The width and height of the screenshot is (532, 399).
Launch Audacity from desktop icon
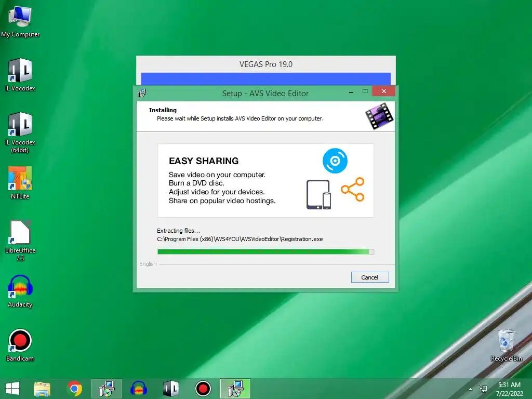[20, 291]
